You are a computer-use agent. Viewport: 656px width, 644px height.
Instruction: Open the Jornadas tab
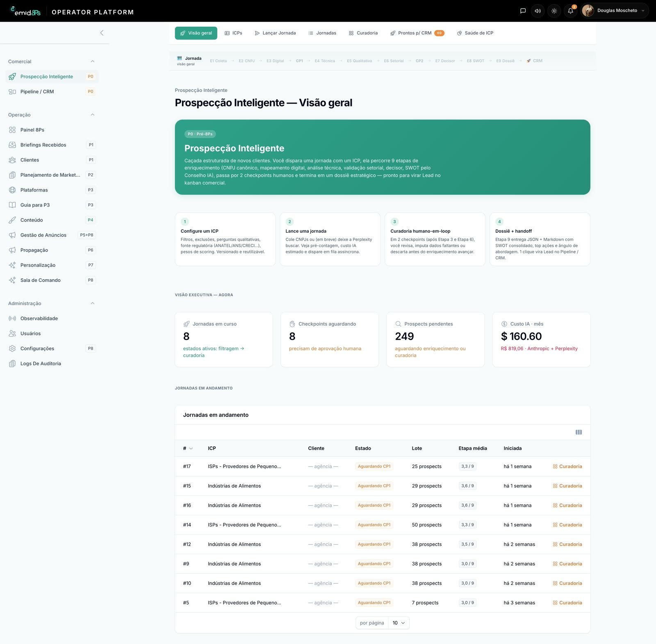tap(322, 33)
